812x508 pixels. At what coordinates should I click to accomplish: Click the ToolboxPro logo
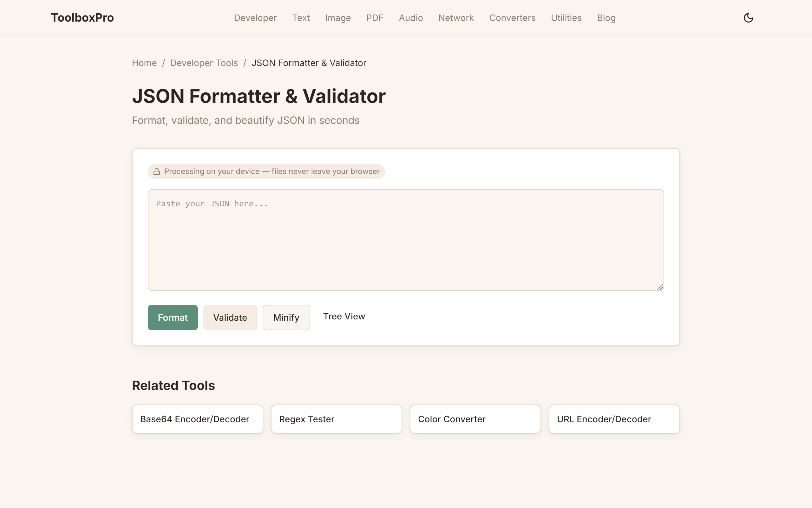tap(82, 18)
